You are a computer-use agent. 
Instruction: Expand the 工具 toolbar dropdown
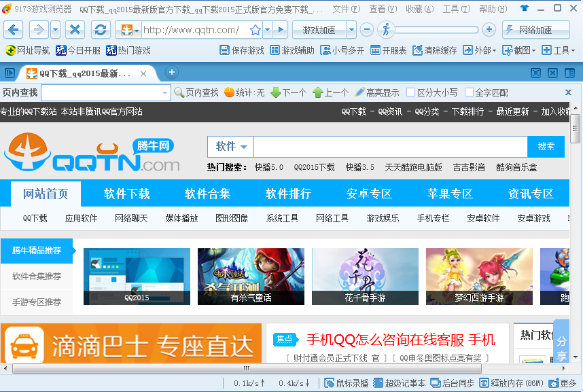pos(573,50)
